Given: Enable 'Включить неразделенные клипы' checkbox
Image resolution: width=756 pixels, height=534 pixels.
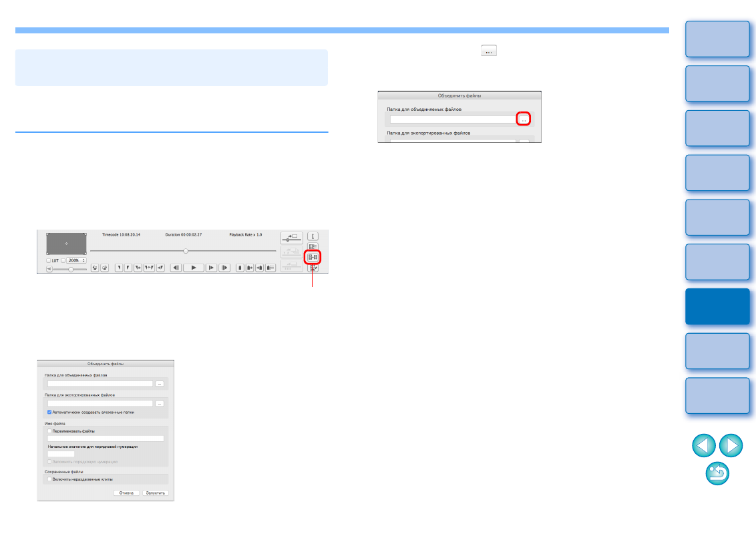Looking at the screenshot, I should point(49,479).
